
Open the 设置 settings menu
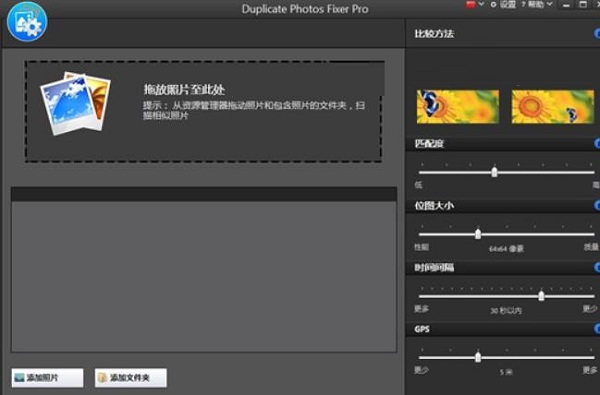pyautogui.click(x=504, y=4)
